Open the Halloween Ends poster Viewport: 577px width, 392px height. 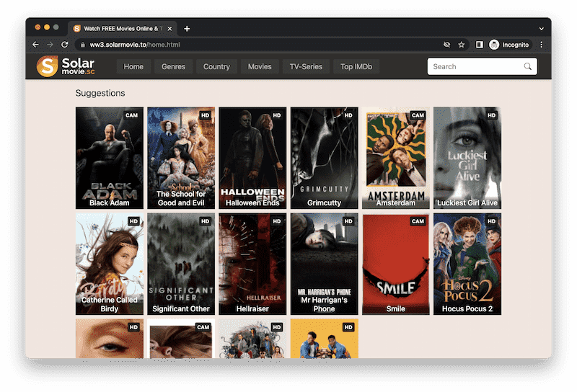252,158
